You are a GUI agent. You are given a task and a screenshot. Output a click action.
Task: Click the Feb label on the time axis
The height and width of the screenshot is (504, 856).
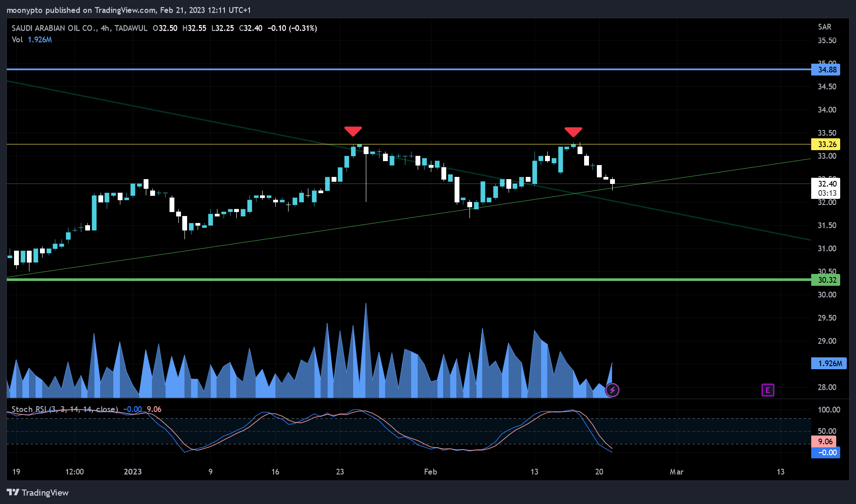click(x=430, y=472)
